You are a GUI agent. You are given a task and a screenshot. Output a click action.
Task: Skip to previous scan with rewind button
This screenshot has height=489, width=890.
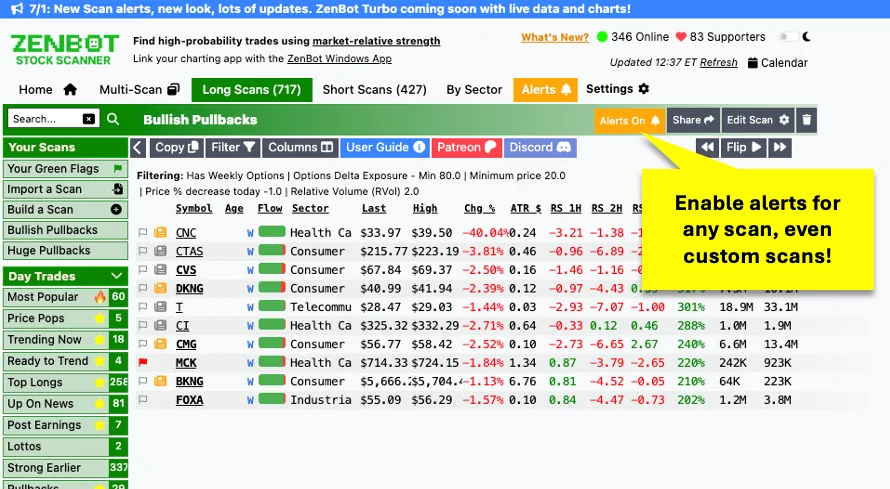(707, 147)
